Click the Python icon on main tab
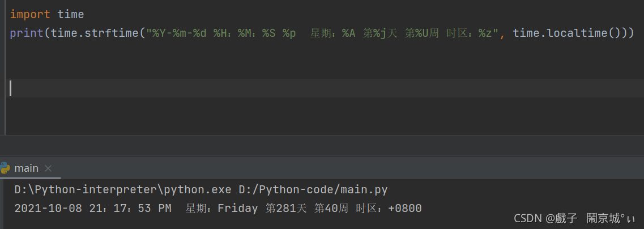Image resolution: width=644 pixels, height=229 pixels. pos(5,168)
